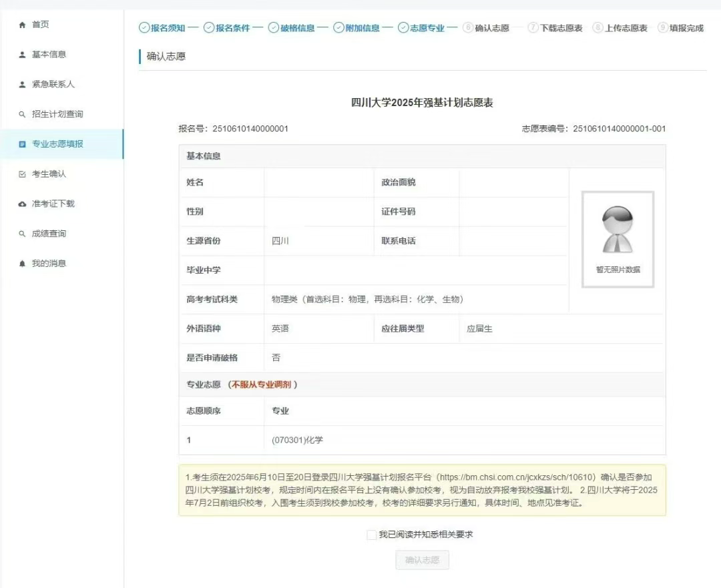The width and height of the screenshot is (721, 588).
Task: Click the 确认志愿 submit button
Action: 422,560
